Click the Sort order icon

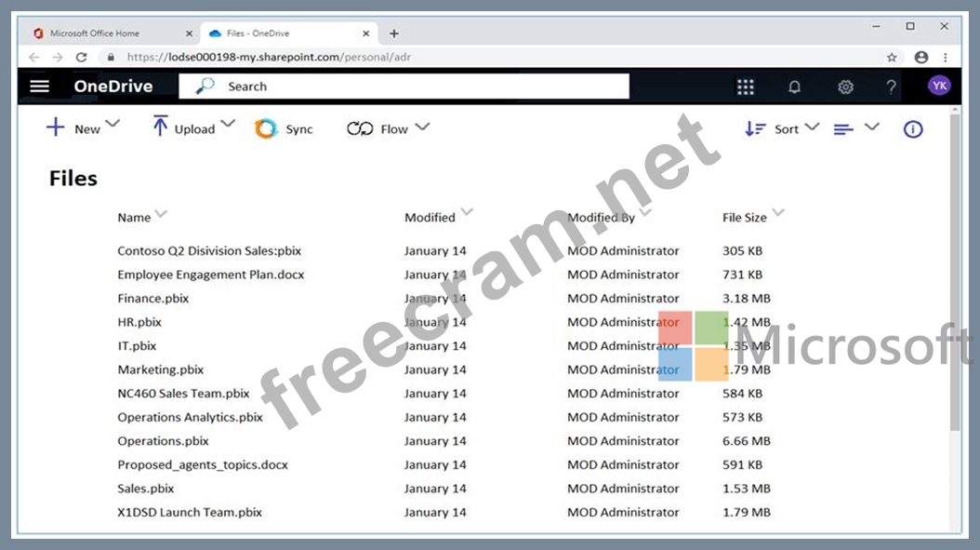click(755, 129)
